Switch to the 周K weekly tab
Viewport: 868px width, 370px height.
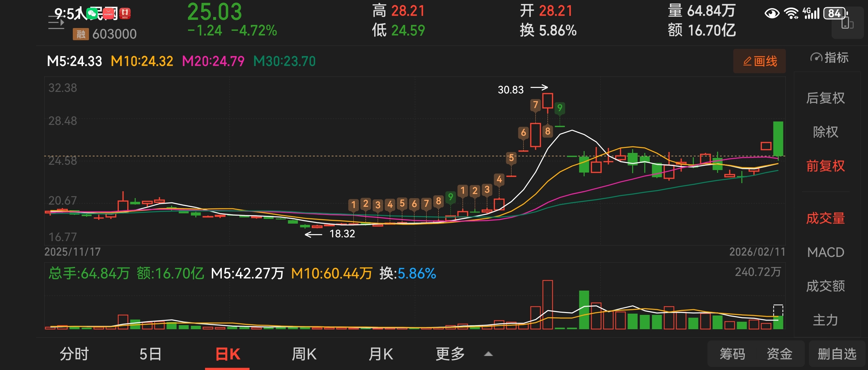click(x=304, y=354)
